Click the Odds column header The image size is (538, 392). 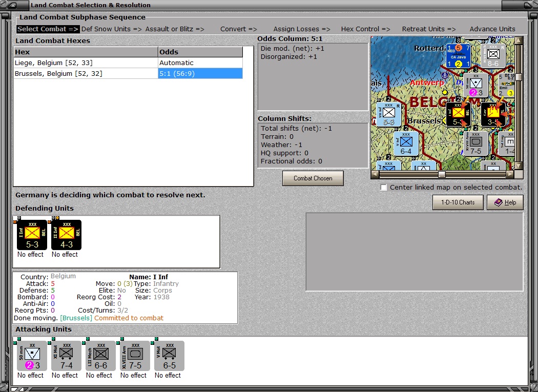coord(200,52)
